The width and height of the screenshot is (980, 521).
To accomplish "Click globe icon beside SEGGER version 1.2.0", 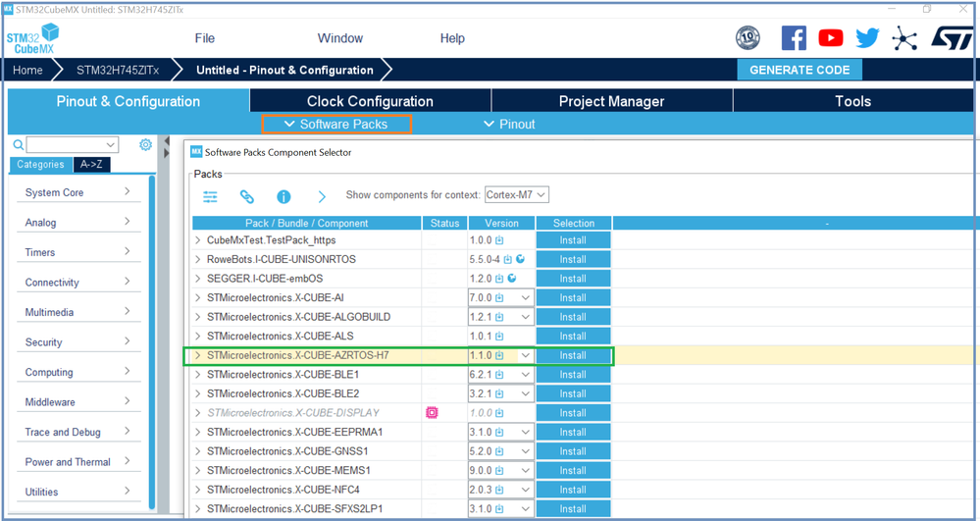I will pos(512,279).
